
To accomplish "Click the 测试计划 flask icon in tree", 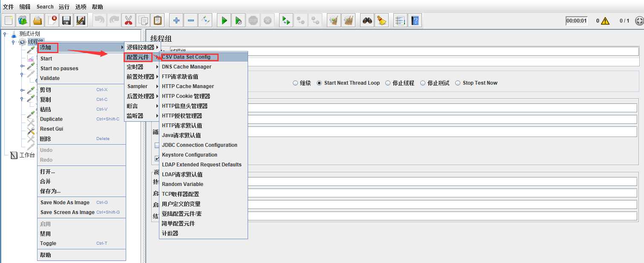I will point(14,34).
